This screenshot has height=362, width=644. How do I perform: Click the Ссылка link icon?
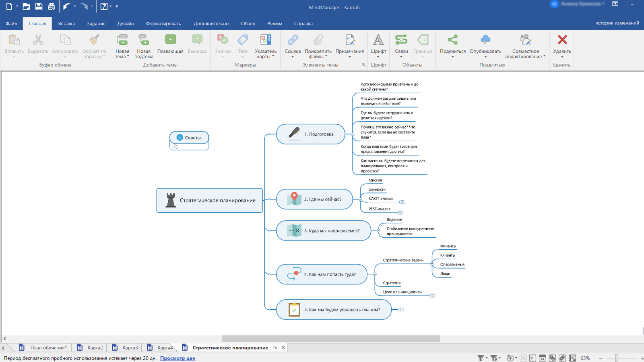pos(293,40)
